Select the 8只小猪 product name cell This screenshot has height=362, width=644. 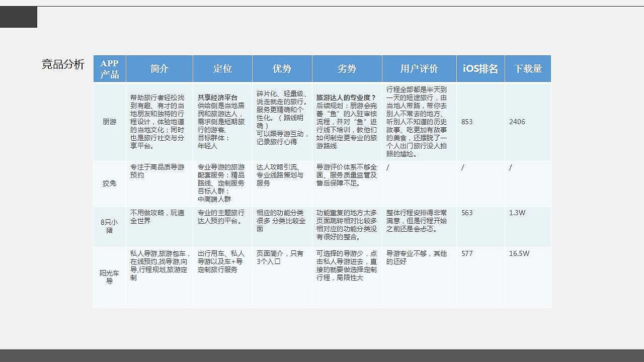click(109, 226)
